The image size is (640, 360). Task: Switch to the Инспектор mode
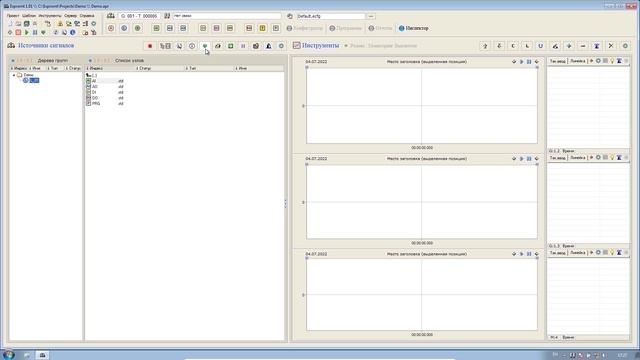(x=413, y=28)
